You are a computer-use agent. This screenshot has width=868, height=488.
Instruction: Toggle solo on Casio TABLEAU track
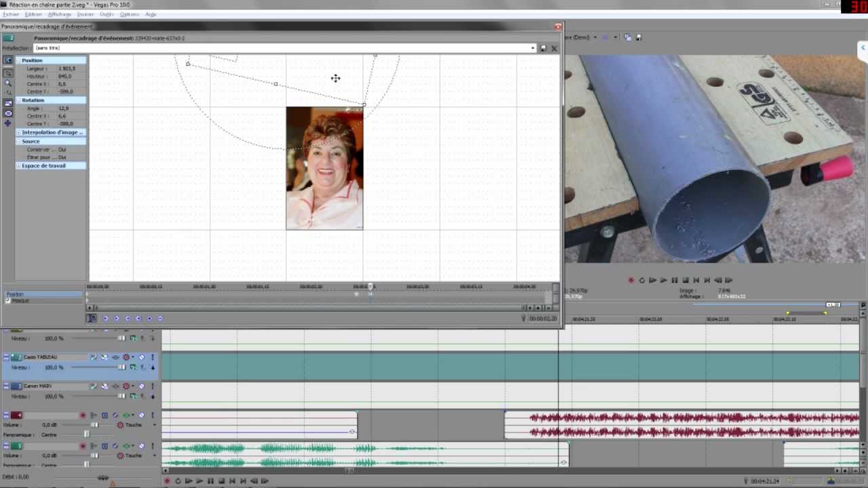point(153,357)
